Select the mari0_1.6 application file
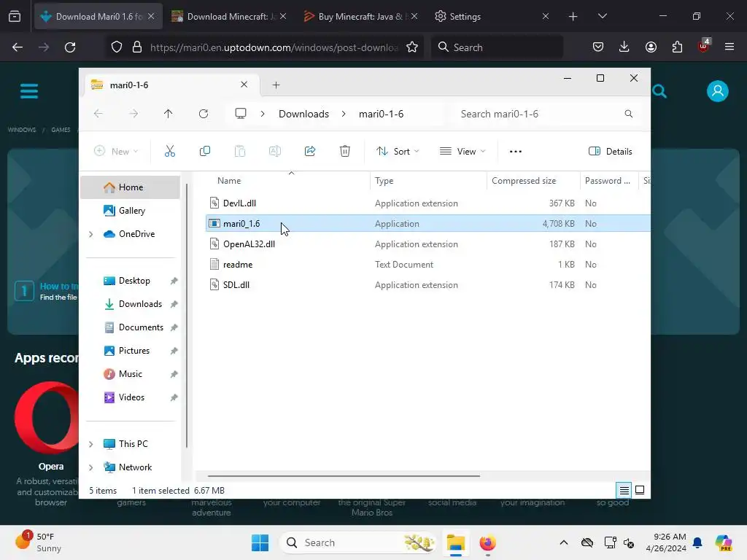The image size is (747, 560). point(427,224)
